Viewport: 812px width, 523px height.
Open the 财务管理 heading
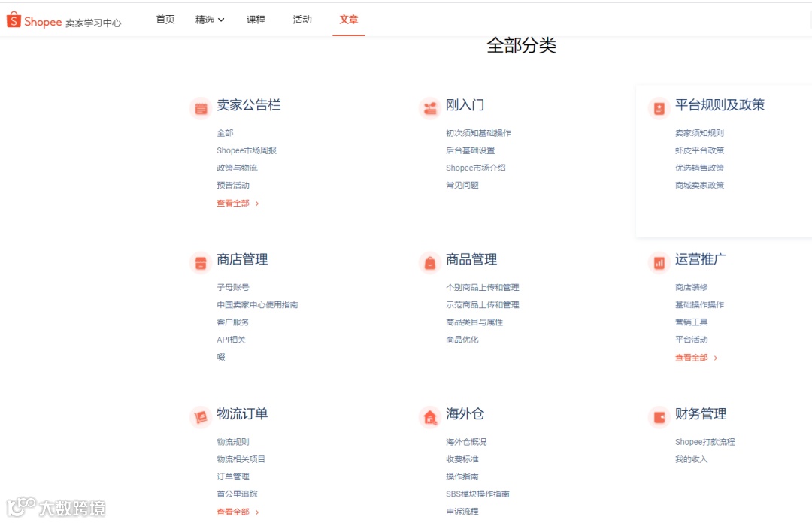tap(700, 414)
